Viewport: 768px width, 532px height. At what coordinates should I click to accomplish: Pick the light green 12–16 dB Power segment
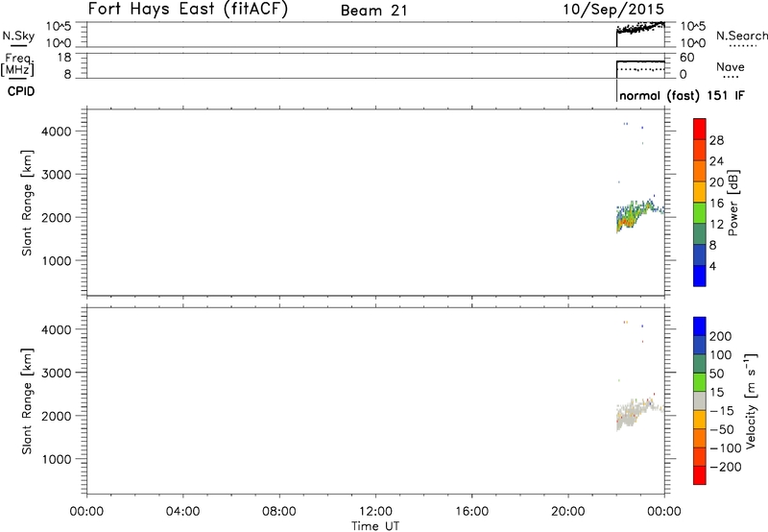click(x=700, y=213)
